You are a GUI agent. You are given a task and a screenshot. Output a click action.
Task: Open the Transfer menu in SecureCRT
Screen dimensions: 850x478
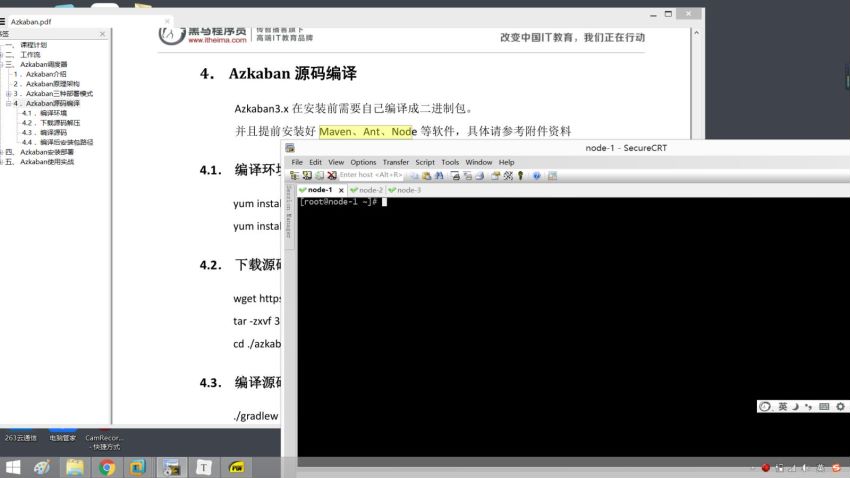[395, 162]
